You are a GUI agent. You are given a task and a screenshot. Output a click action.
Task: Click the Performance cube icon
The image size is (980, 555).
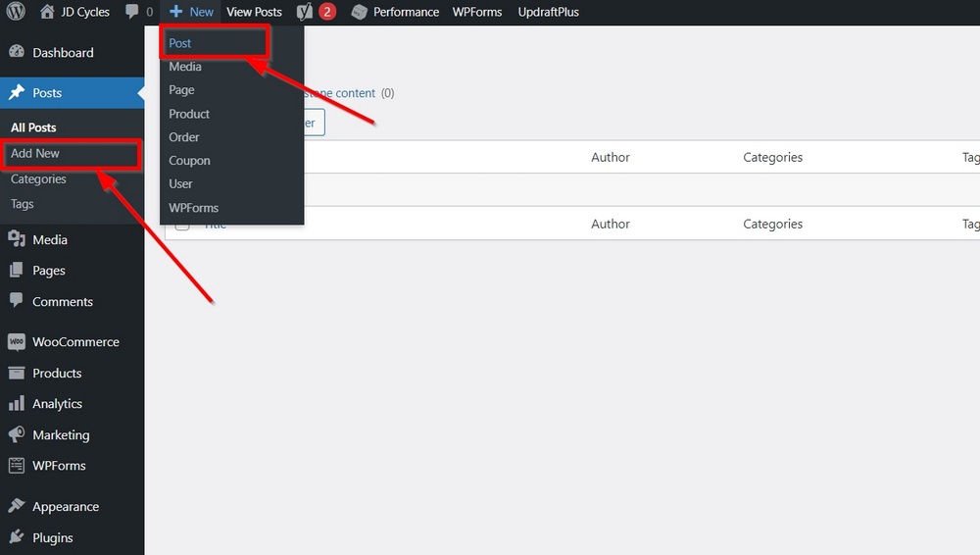359,11
